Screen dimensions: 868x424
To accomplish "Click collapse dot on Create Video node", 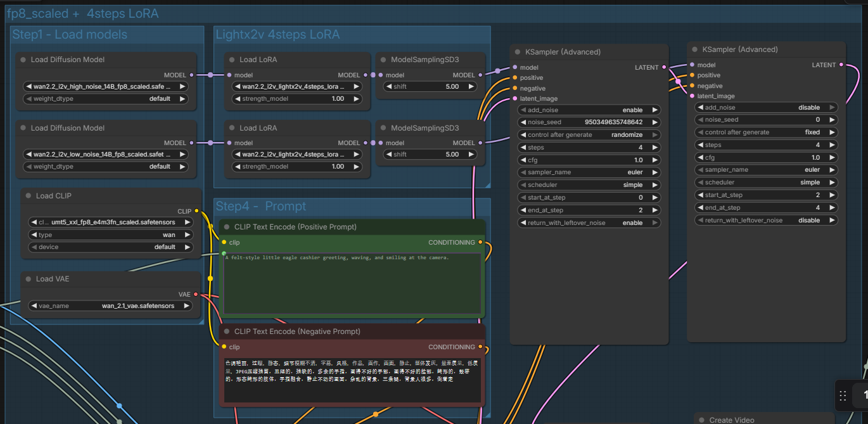I will click(x=702, y=420).
